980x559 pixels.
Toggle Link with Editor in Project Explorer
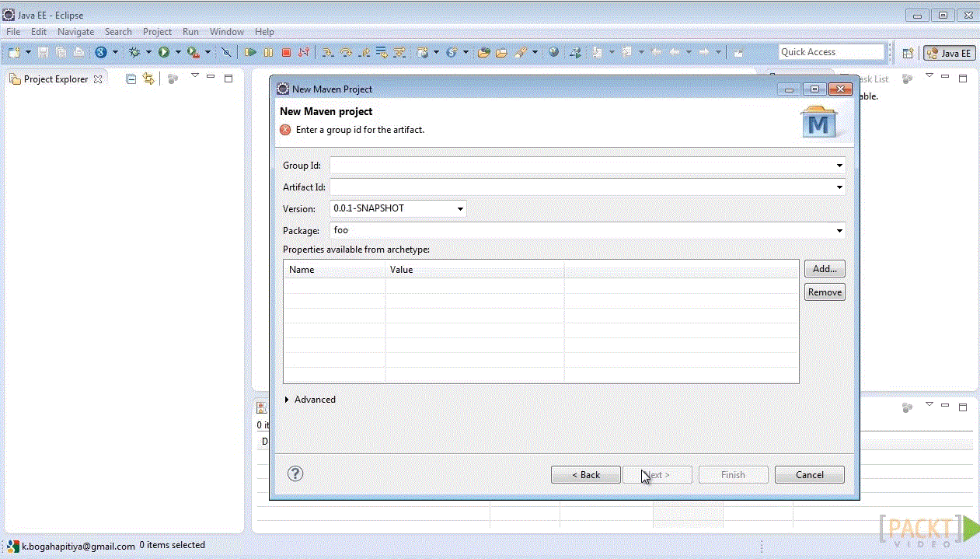148,79
